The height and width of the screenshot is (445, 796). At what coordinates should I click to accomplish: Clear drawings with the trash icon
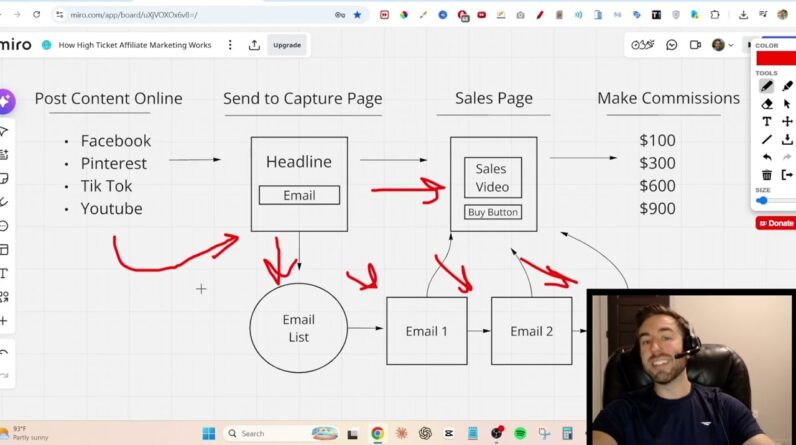click(767, 175)
